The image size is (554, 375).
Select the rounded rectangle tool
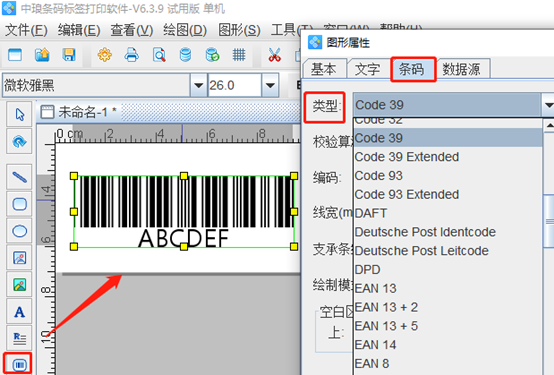[19, 204]
